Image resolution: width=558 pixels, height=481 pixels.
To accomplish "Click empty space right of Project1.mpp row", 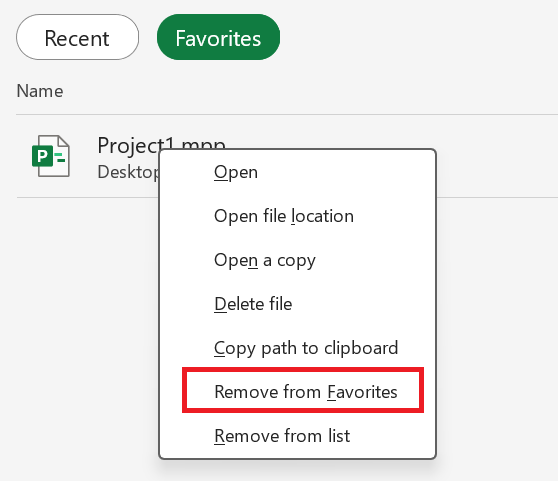I will [x=495, y=157].
